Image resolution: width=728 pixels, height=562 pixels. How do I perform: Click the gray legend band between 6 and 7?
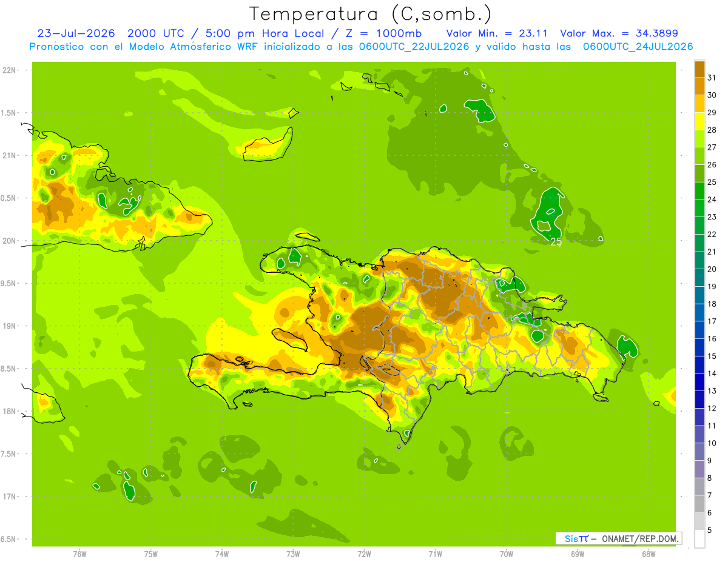[699, 504]
